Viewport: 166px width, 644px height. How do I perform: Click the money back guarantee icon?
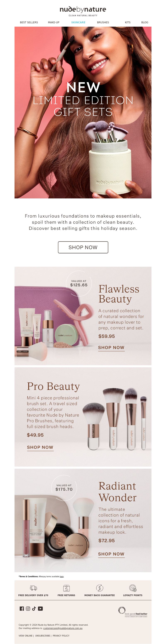pyautogui.click(x=99, y=588)
